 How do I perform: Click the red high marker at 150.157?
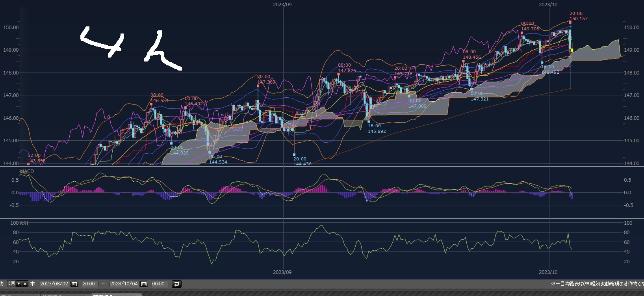pos(570,22)
